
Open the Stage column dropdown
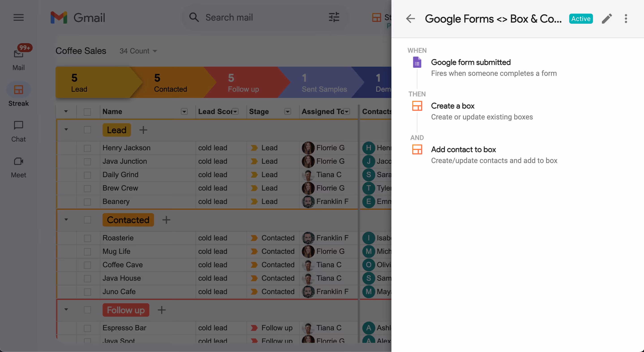coord(288,111)
